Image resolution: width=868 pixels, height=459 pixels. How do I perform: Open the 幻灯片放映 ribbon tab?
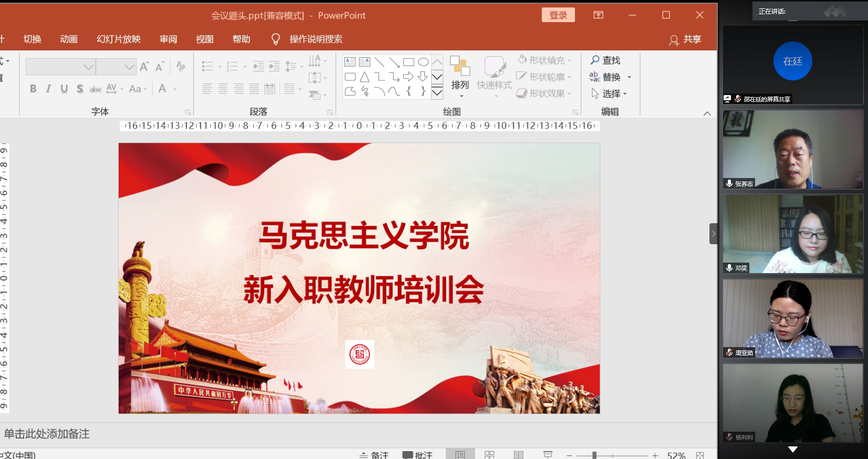[119, 39]
